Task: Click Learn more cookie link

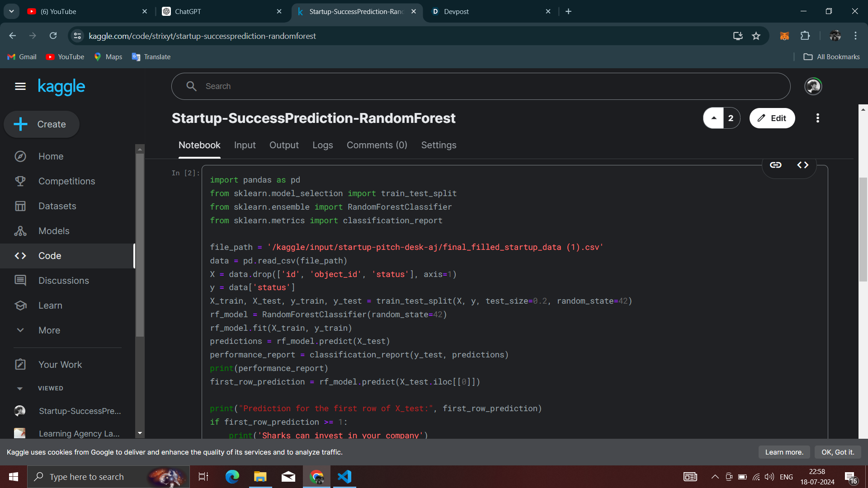Action: tap(783, 452)
